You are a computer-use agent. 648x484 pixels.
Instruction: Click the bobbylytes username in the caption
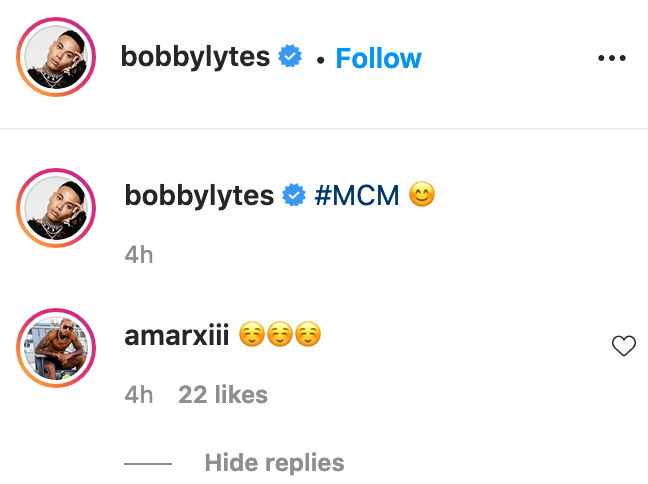199,196
